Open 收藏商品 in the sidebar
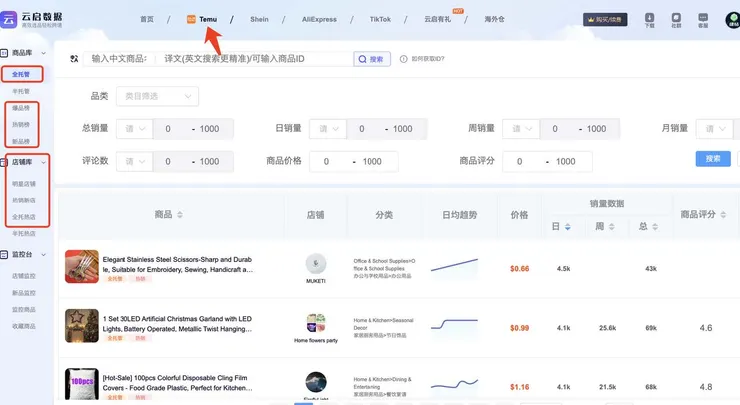Viewport: 740px width, 405px height. click(x=24, y=326)
